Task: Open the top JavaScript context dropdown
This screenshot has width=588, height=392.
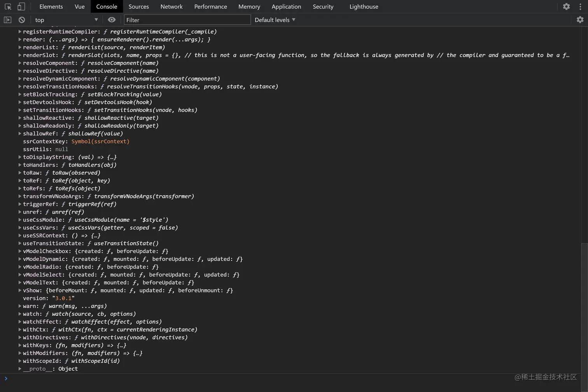Action: [x=66, y=20]
